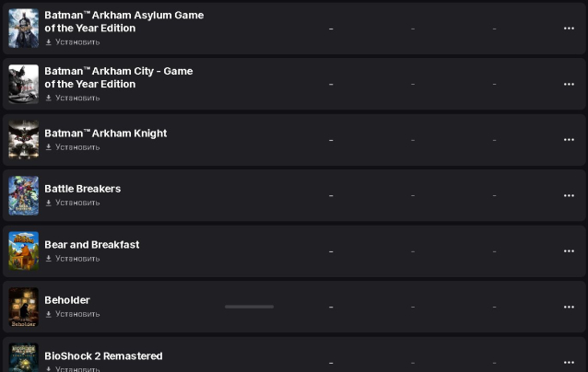Screen dimensions: 588x372
Task: Install Beholder with the Установить link
Action: 73,314
